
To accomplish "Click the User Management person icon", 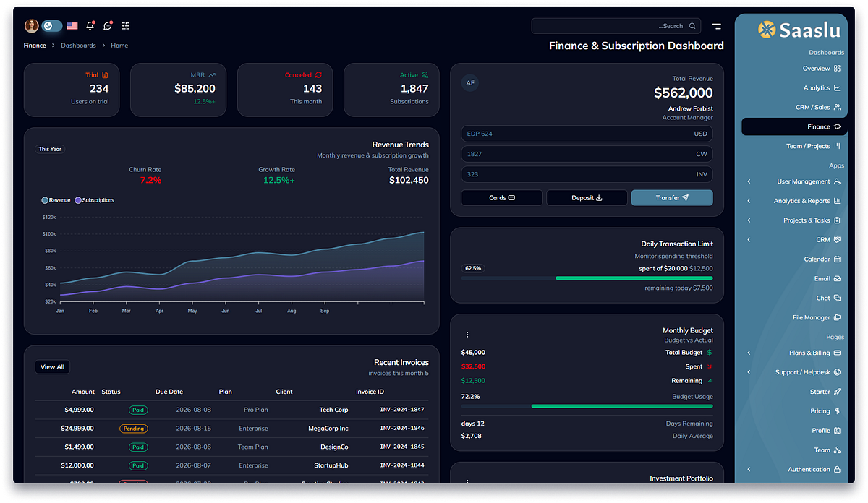I will pos(837,181).
